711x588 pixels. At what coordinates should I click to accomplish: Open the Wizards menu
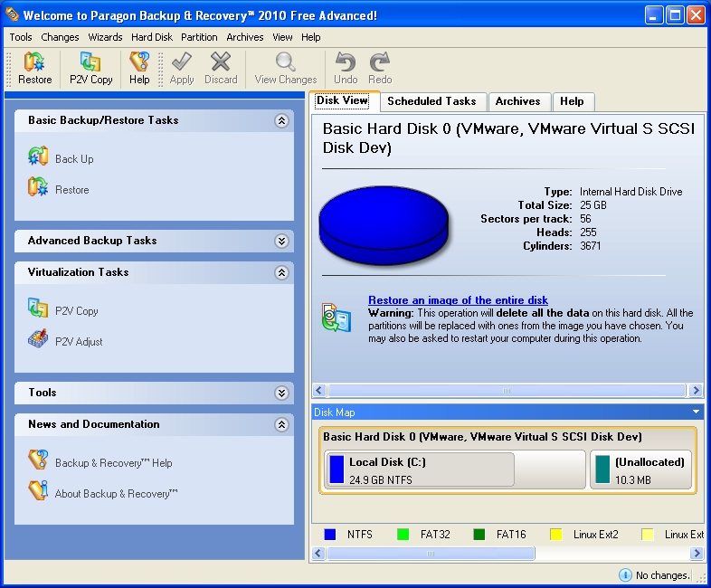[105, 37]
